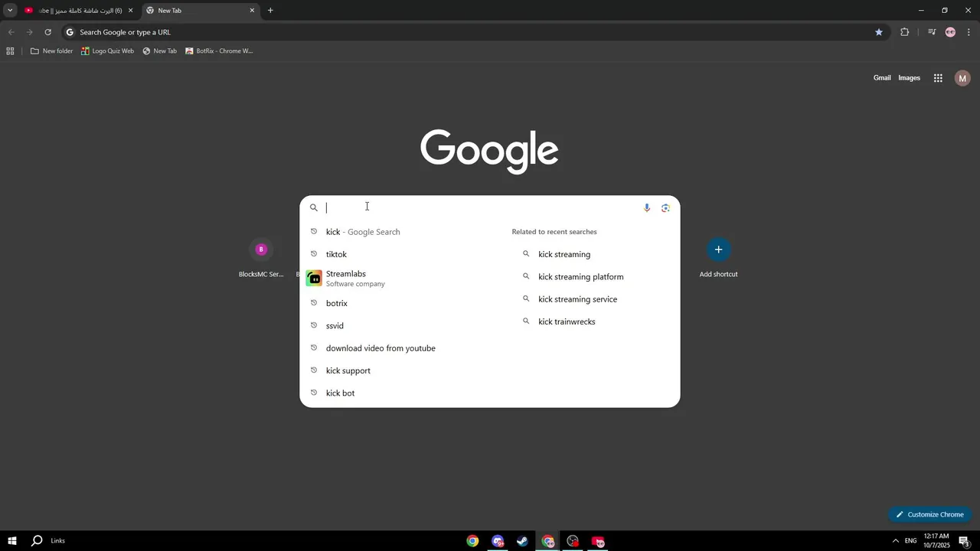
Task: Open the Logo Quiz Web bookmark
Action: tap(108, 51)
